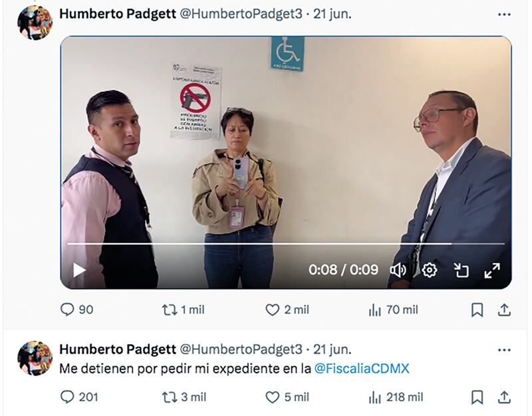
Task: Open Humberto Padgett profile name on second tweet
Action: point(118,349)
